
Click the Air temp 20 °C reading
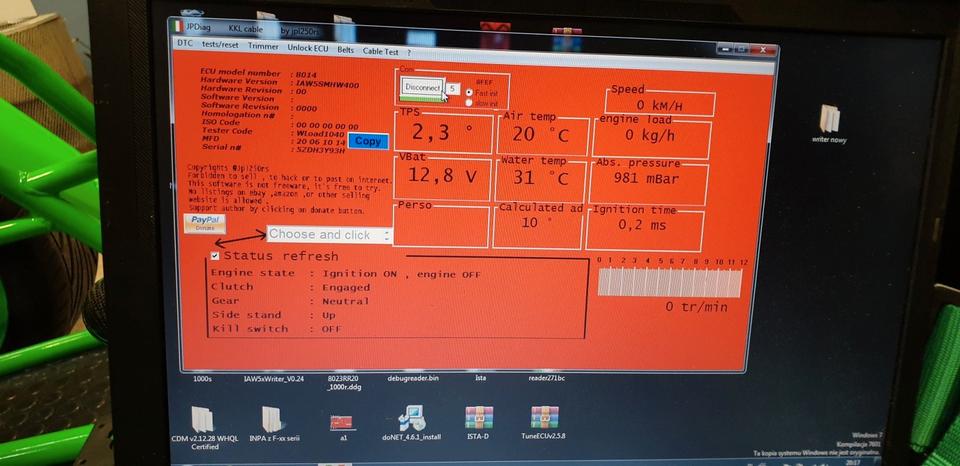542,135
